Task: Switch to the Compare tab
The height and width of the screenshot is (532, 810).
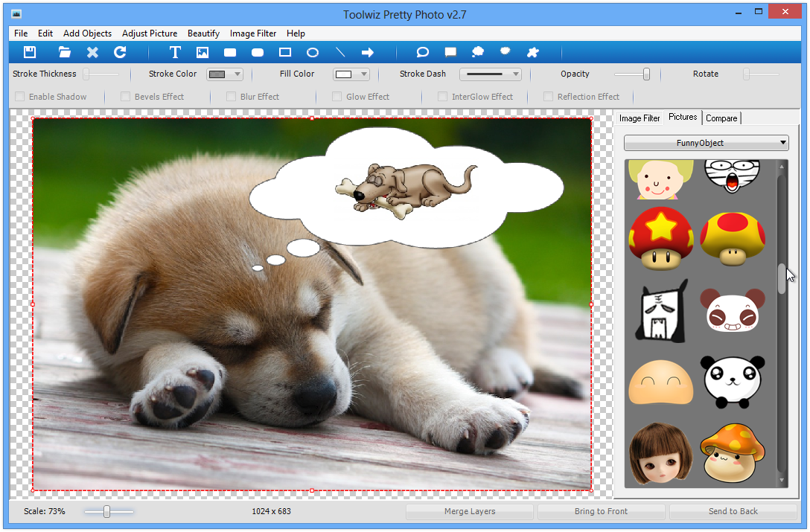Action: [x=721, y=118]
